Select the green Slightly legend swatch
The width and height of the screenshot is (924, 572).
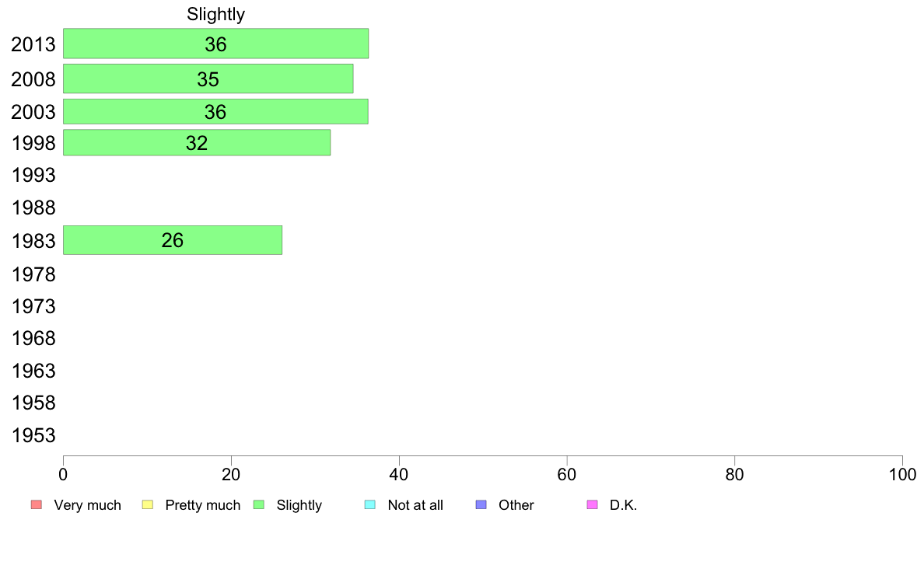[x=259, y=505]
